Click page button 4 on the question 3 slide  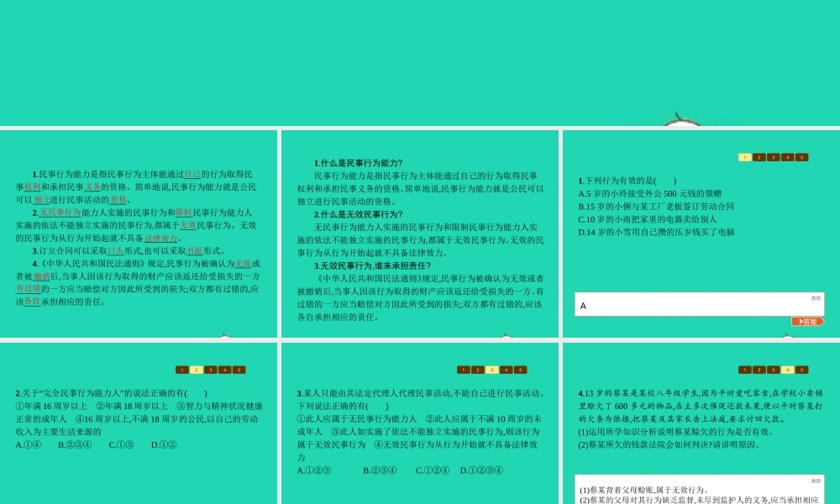507,370
